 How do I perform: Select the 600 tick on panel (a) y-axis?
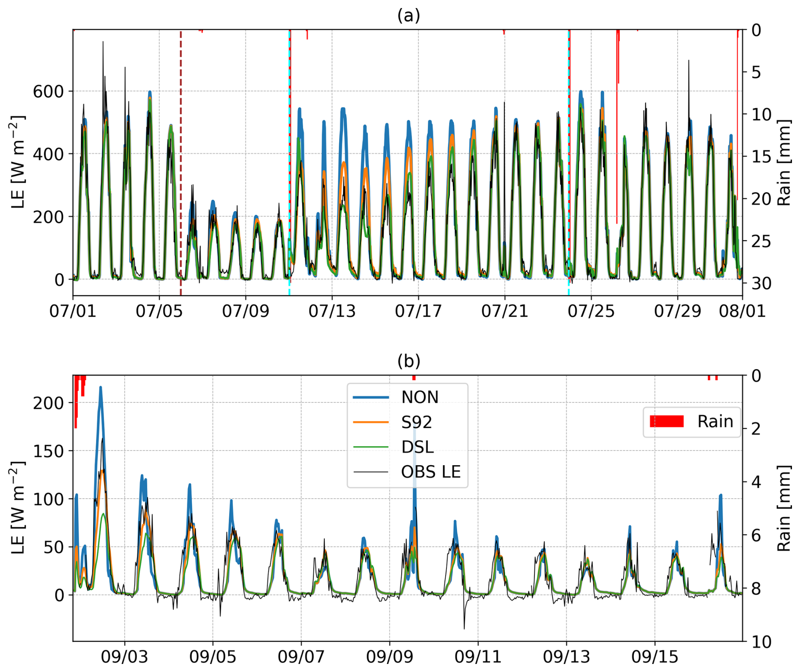[x=48, y=91]
